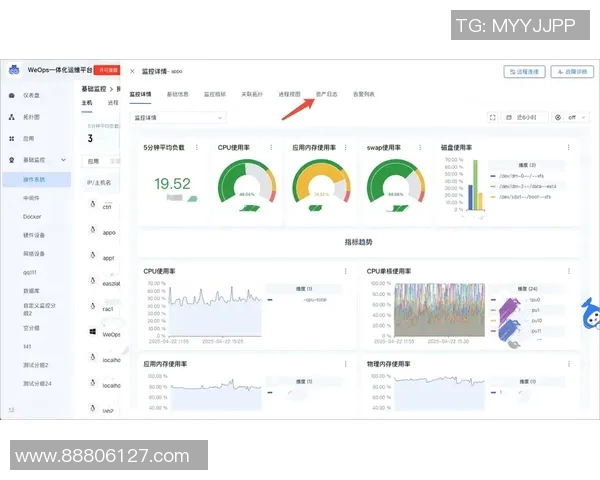The image size is (600, 480).
Task: Select 测试分组24 in sidebar
Action: pyautogui.click(x=37, y=383)
